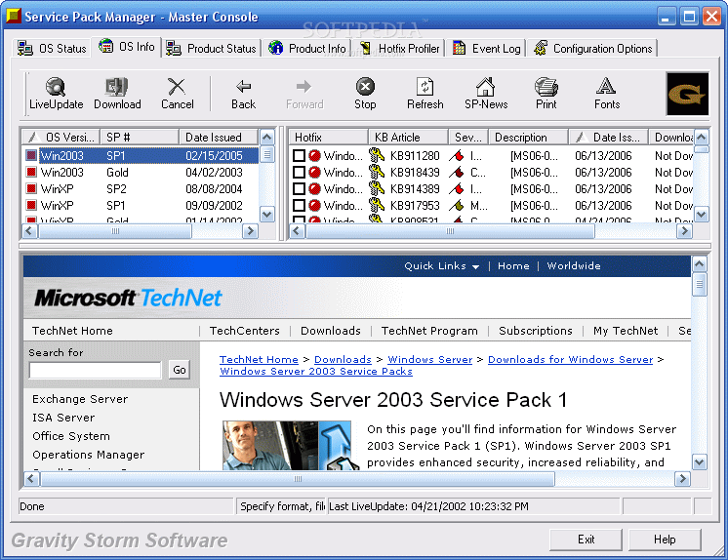Click severity icon in KB911280 row
Viewport: 728px width, 560px height.
click(x=457, y=155)
